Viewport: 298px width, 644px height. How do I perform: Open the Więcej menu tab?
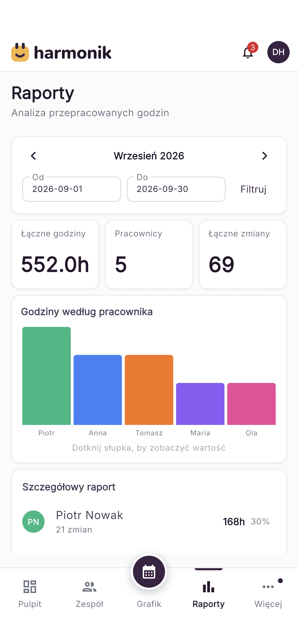tap(268, 594)
